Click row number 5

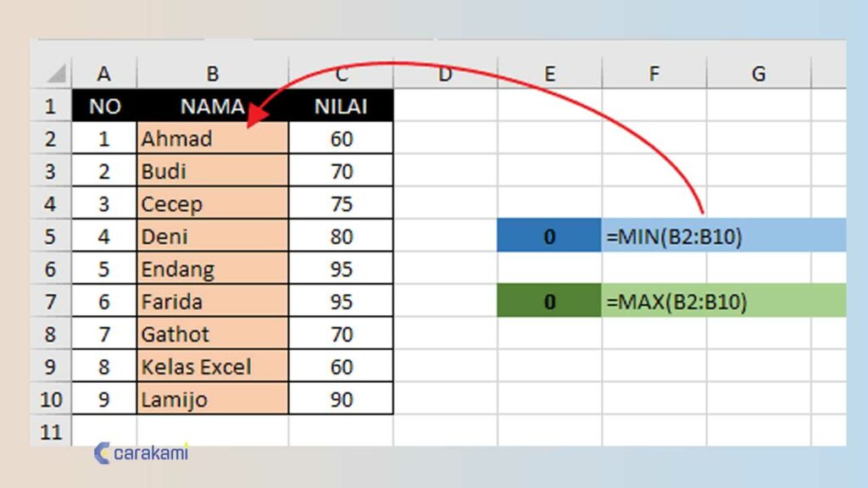pos(51,236)
